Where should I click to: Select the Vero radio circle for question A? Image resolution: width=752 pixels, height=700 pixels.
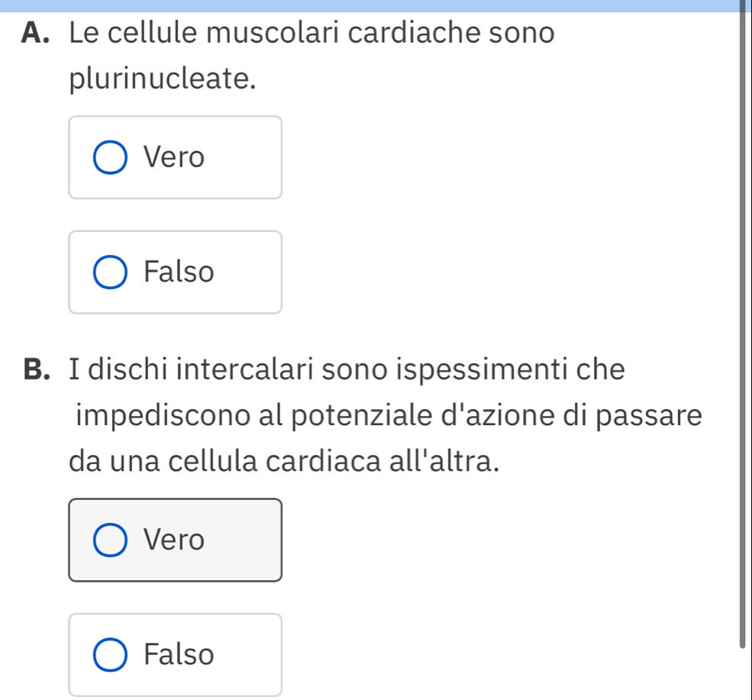(x=111, y=158)
